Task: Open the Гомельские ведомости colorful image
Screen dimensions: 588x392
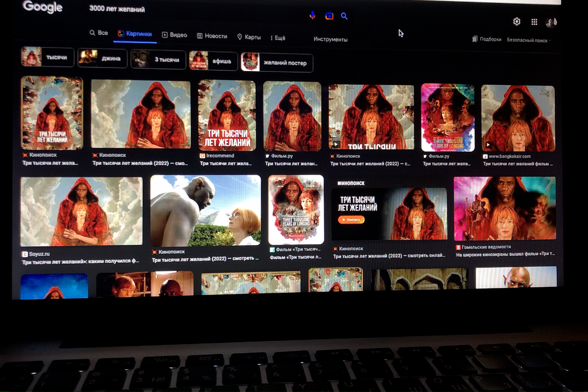Action: [505, 209]
